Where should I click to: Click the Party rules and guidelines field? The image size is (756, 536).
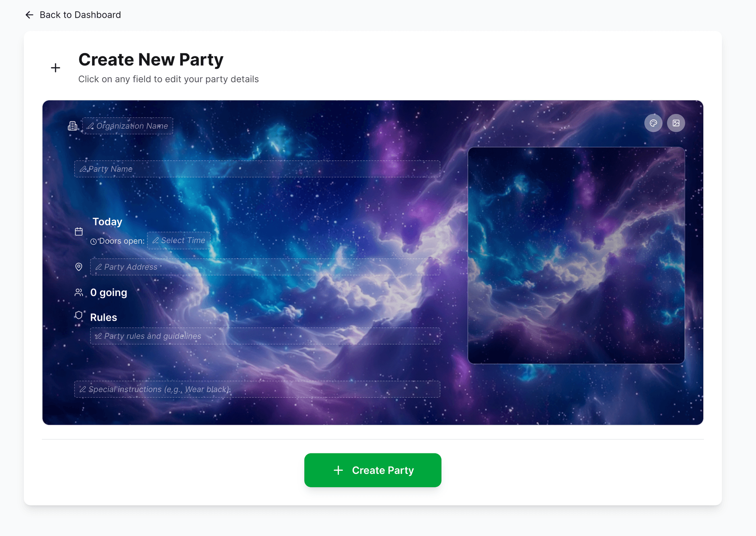[265, 336]
